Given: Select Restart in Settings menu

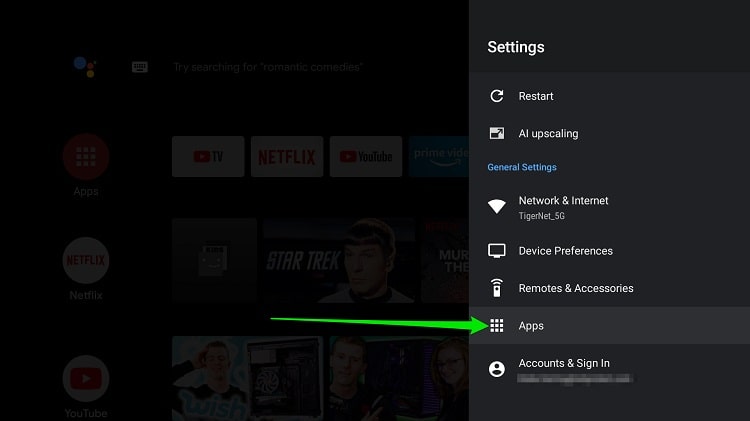Looking at the screenshot, I should click(x=609, y=96).
